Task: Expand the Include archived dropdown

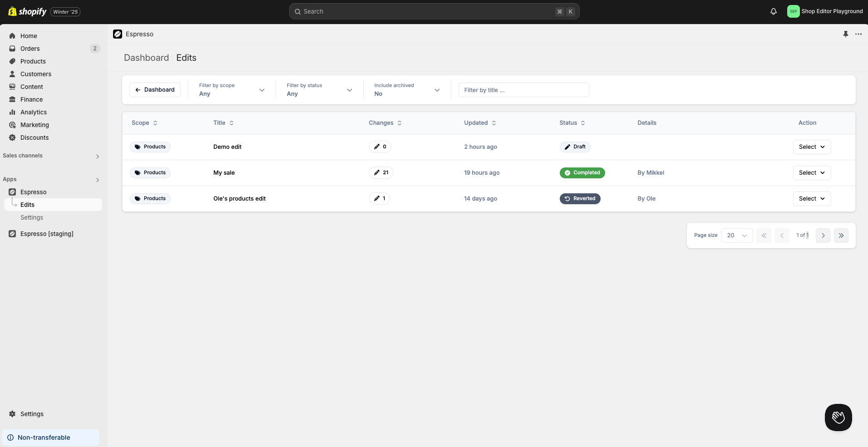Action: pos(407,90)
